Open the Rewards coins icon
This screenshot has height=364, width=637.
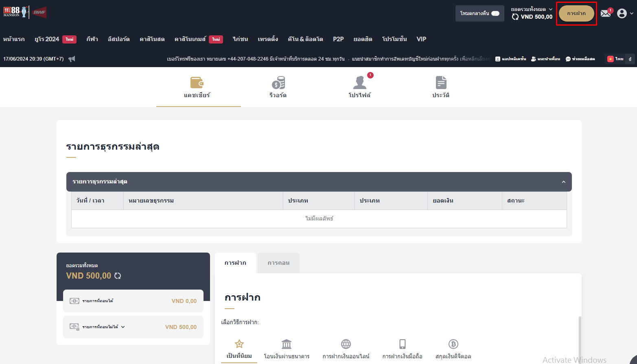point(278,83)
